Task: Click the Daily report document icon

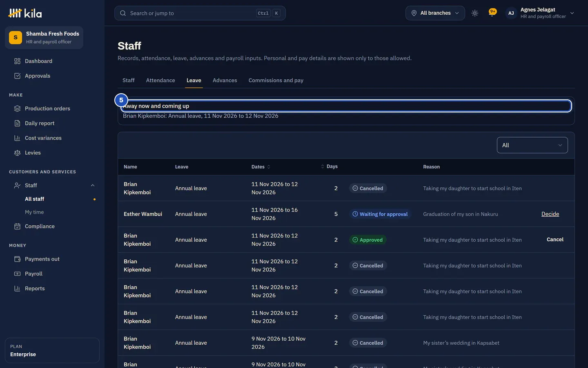Action: [x=17, y=123]
